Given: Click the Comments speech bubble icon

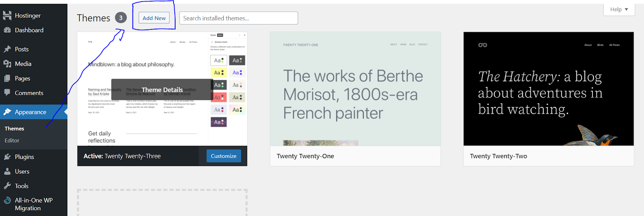Looking at the screenshot, I should tap(7, 93).
